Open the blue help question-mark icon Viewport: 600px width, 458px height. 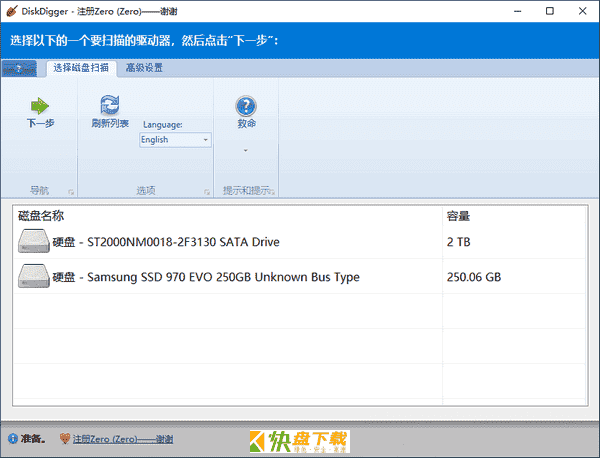point(246,106)
